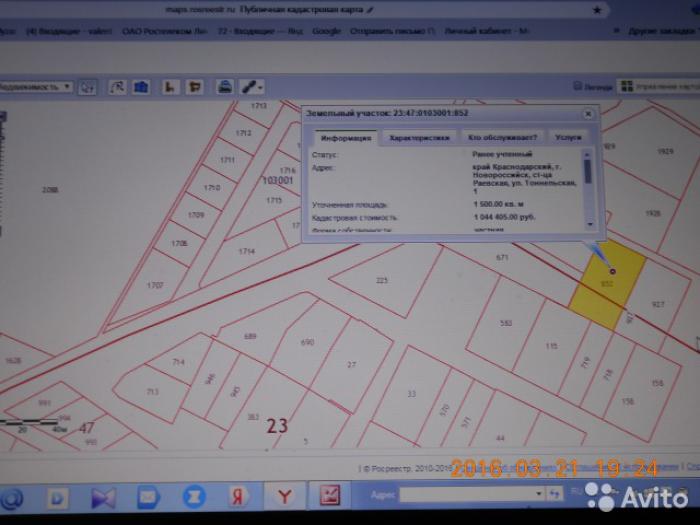The height and width of the screenshot is (525, 700).
Task: Click the 1 500.00 кв. м area value
Action: (x=499, y=204)
